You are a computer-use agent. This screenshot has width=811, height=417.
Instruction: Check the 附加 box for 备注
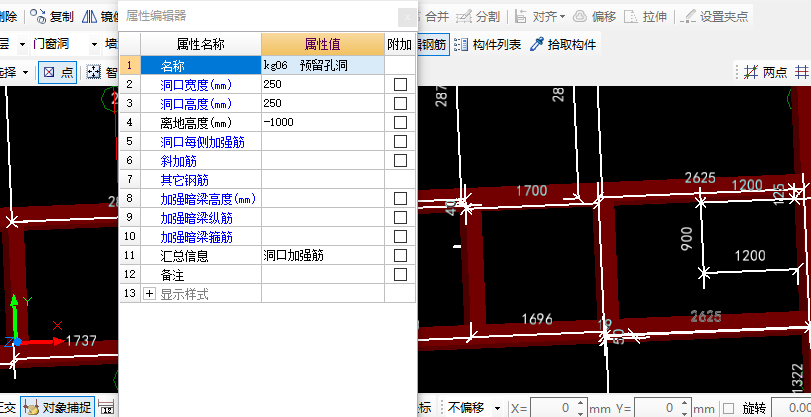pyautogui.click(x=400, y=275)
